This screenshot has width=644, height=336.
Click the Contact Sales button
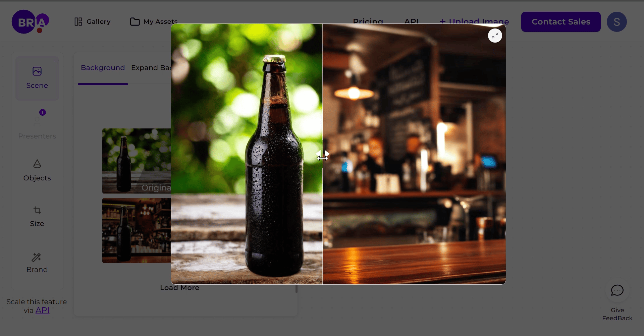pyautogui.click(x=560, y=22)
